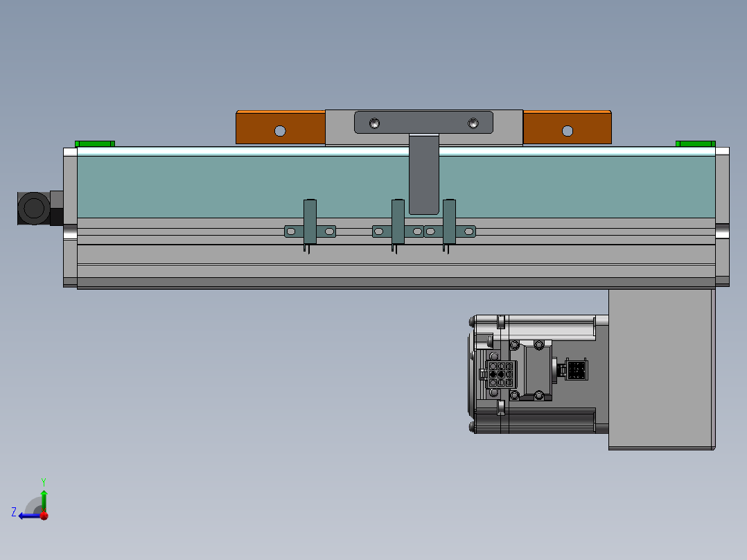Click the gray motor mounting plate
747x560 pixels.
662,369
